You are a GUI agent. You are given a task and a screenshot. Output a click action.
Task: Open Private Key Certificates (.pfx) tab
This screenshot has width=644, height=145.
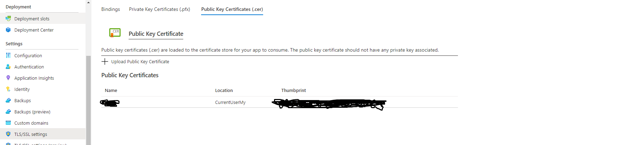[x=159, y=9]
